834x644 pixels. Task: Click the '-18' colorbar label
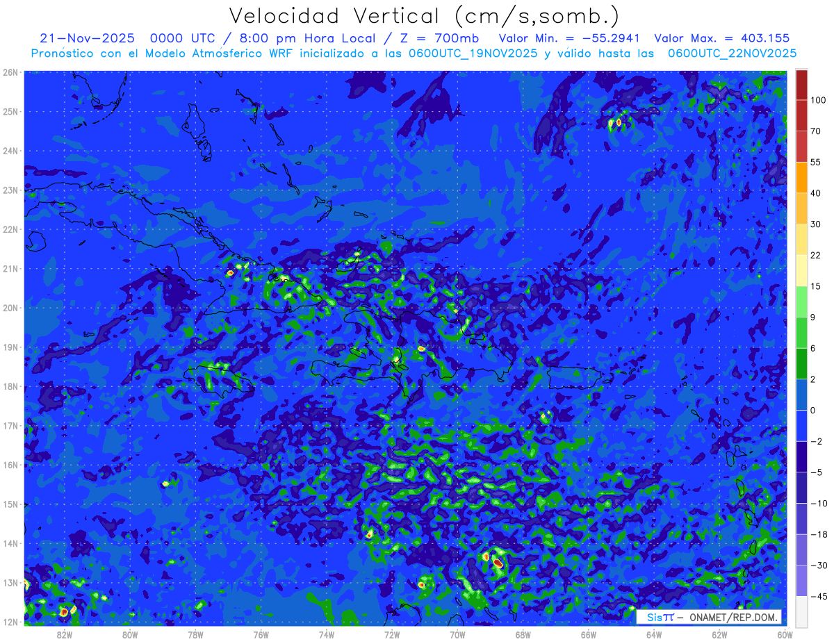point(819,534)
